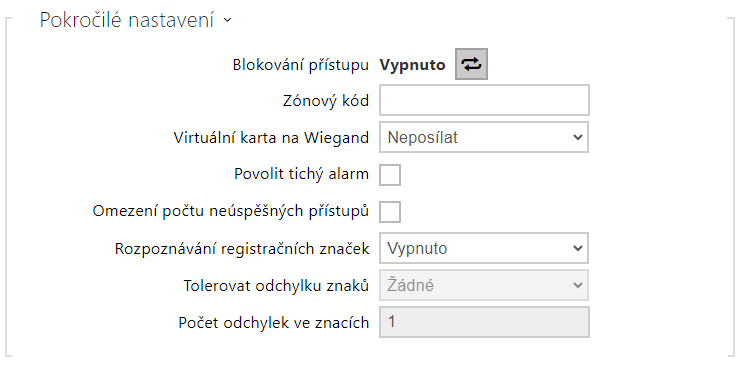Image resolution: width=743 pixels, height=369 pixels.
Task: Click the bold Vypnuto status text
Action: (412, 65)
